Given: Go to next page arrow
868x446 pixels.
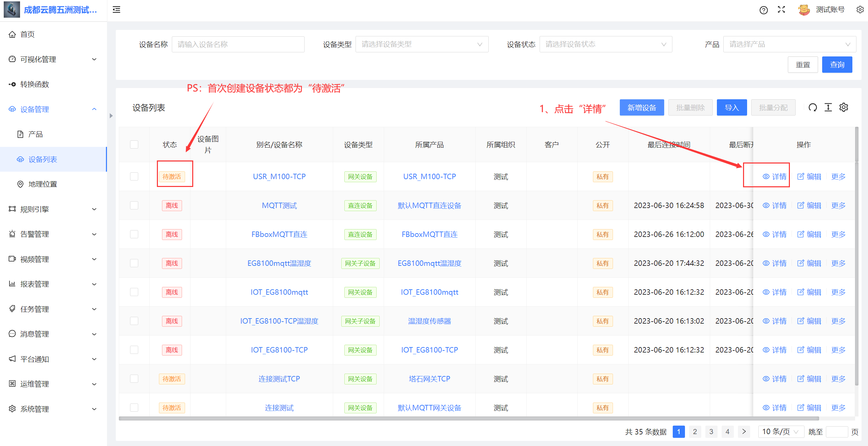Looking at the screenshot, I should 744,432.
